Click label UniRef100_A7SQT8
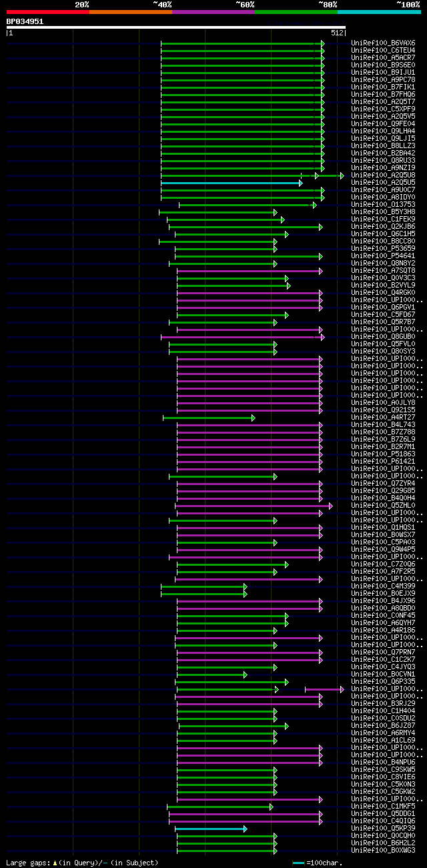This screenshot has height=868, width=427. point(383,271)
